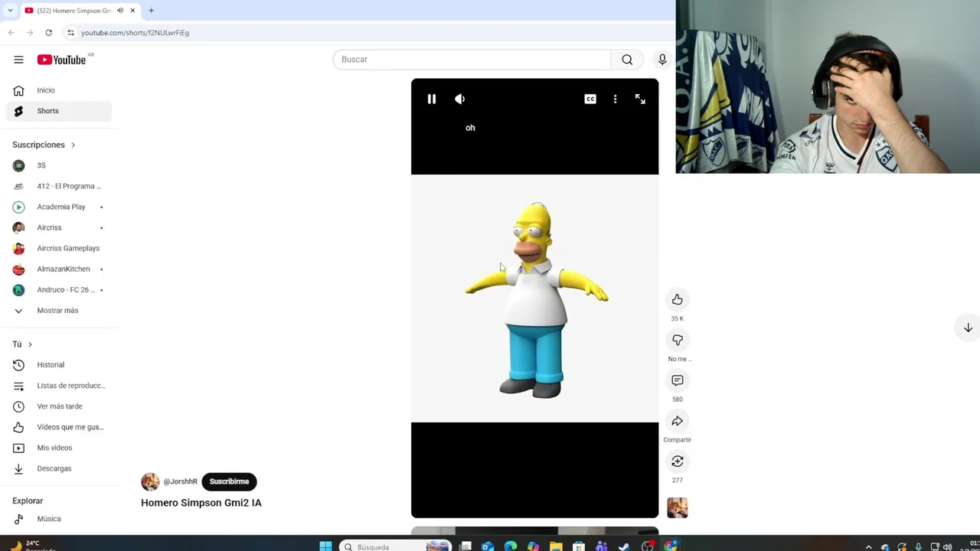Image resolution: width=980 pixels, height=551 pixels.
Task: Open the Short's three-dot options menu
Action: coord(615,99)
